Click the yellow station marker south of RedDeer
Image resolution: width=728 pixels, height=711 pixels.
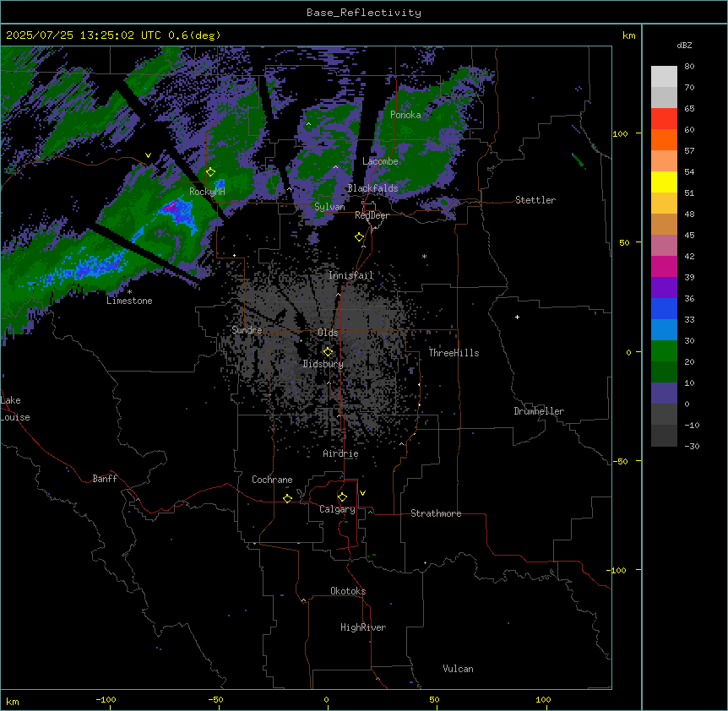pos(360,237)
